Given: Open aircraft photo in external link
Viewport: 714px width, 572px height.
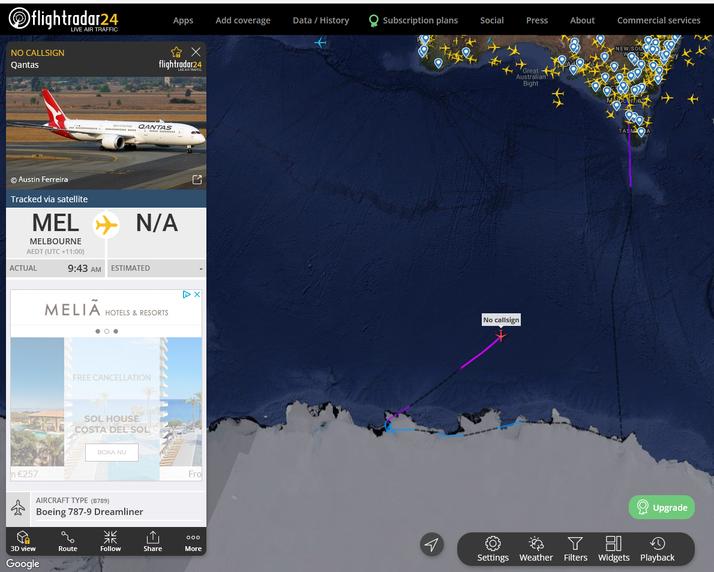Looking at the screenshot, I should tap(197, 179).
